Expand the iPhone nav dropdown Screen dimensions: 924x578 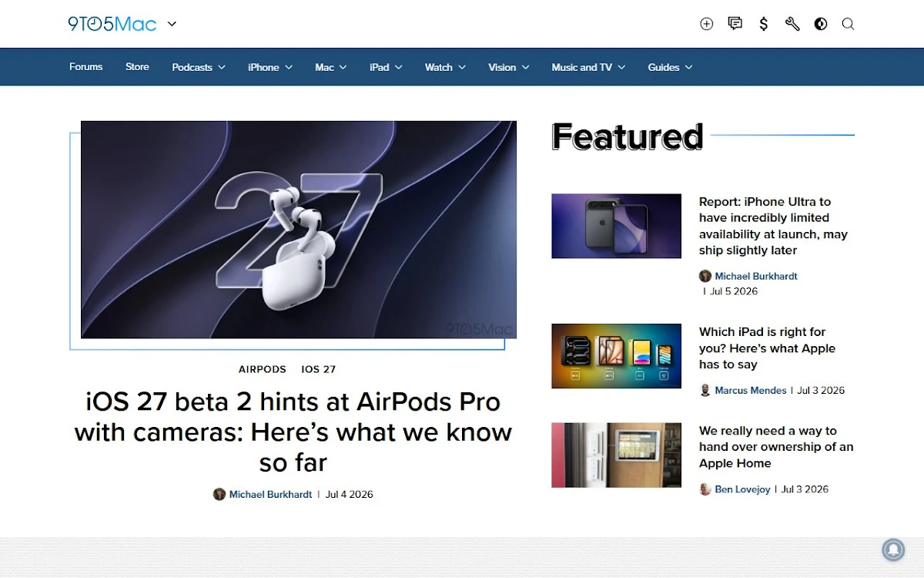[270, 67]
